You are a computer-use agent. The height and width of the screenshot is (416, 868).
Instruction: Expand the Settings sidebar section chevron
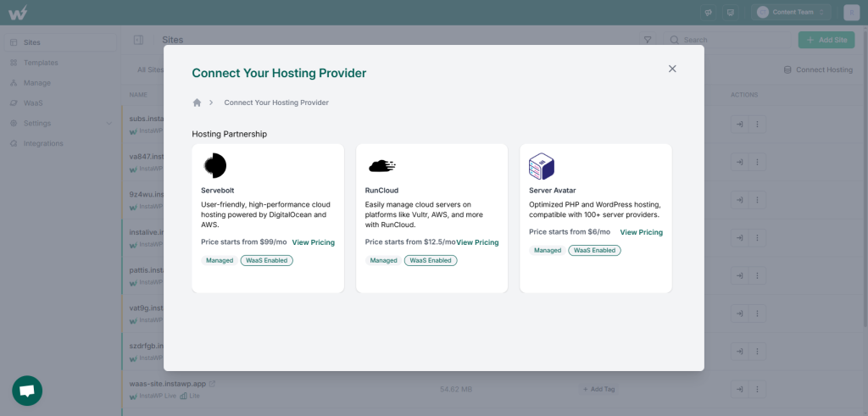108,124
